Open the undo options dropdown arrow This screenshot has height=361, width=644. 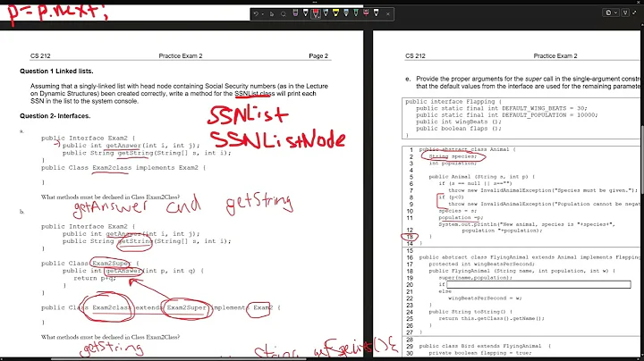click(x=262, y=14)
